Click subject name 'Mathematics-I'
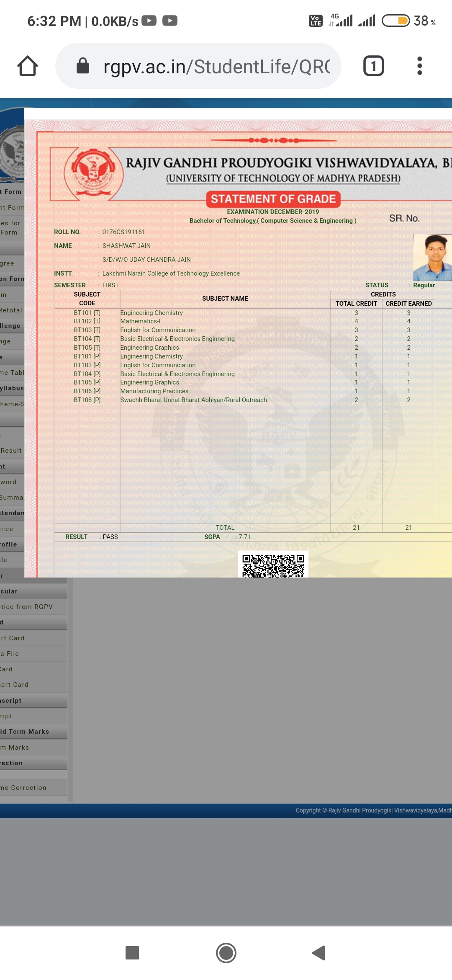 coord(140,321)
